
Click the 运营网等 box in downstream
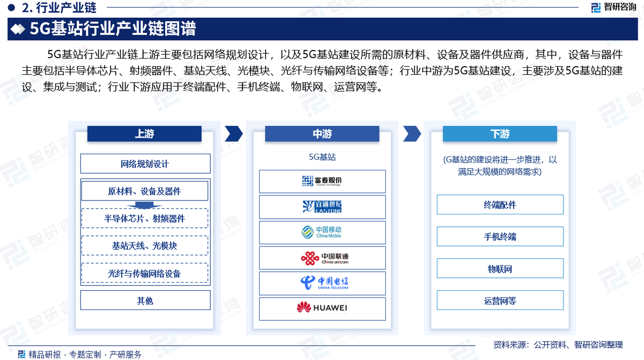coord(500,300)
